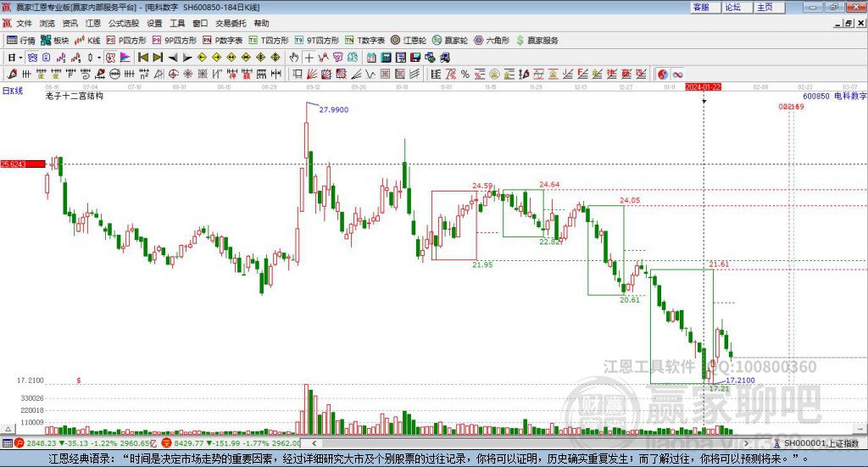Click the red yin-yang icon
The width and height of the screenshot is (868, 467).
click(x=663, y=74)
